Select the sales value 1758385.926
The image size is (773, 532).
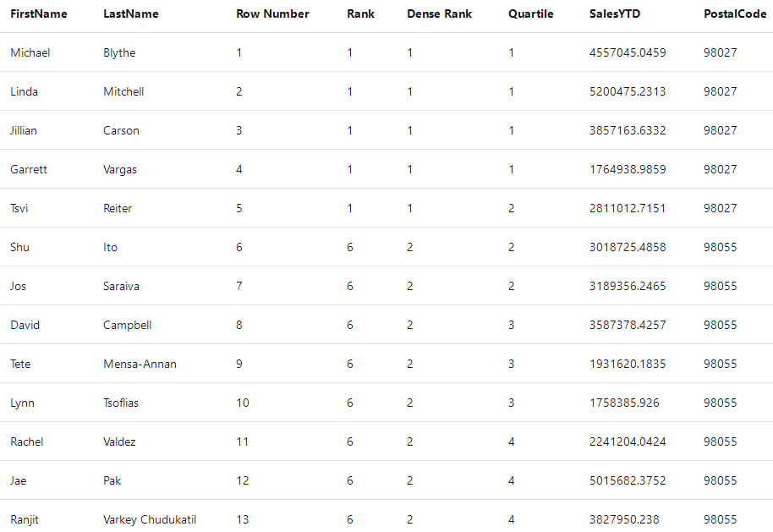tap(624, 403)
